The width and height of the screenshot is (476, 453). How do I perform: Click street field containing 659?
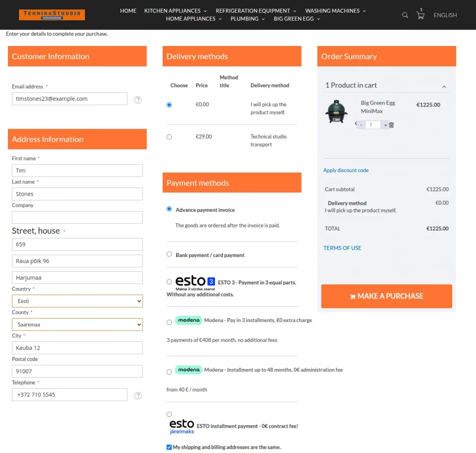(x=77, y=244)
